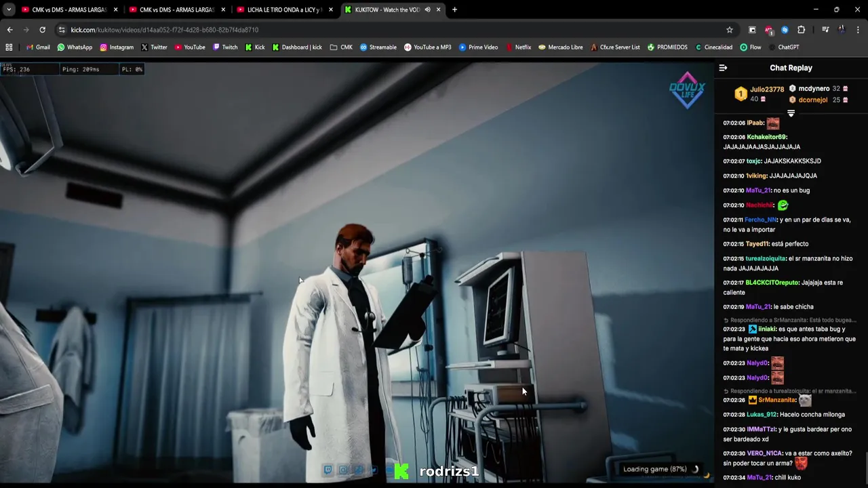Open the apps grid in bookmarks bar
Viewport: 868px width, 488px height.
pyautogui.click(x=9, y=47)
